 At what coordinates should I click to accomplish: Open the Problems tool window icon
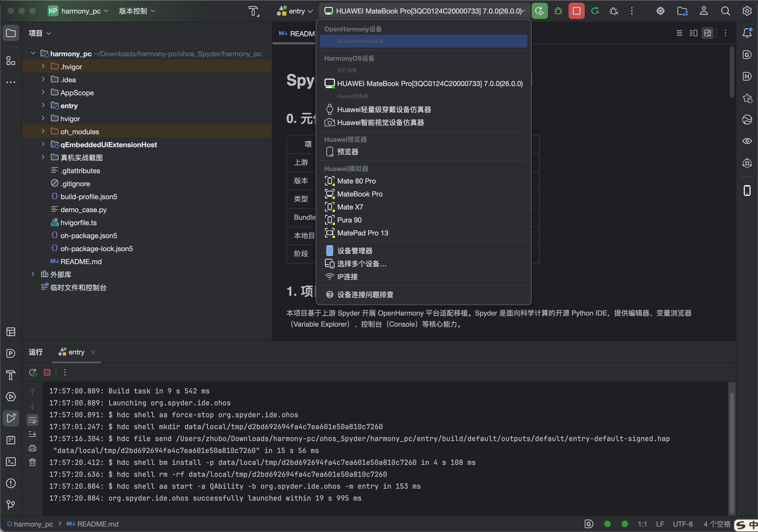pyautogui.click(x=11, y=483)
